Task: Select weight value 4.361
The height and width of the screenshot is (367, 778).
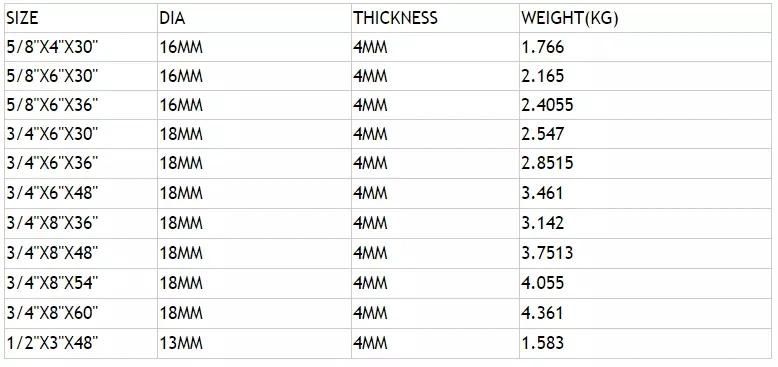Action: coord(645,313)
